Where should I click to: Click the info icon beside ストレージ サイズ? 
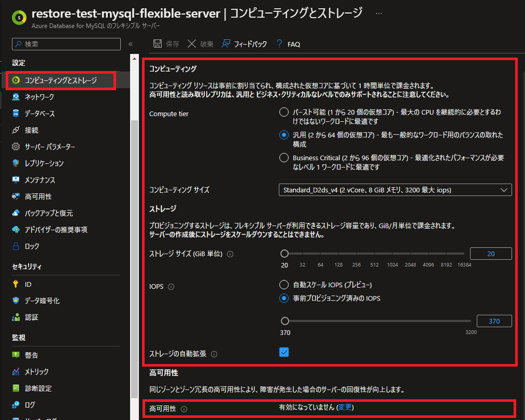230,254
